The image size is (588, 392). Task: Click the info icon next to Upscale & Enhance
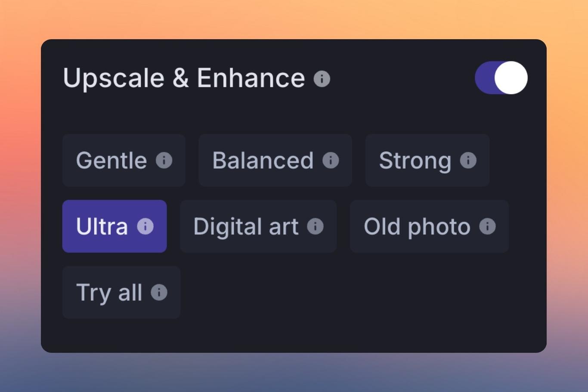coord(321,78)
